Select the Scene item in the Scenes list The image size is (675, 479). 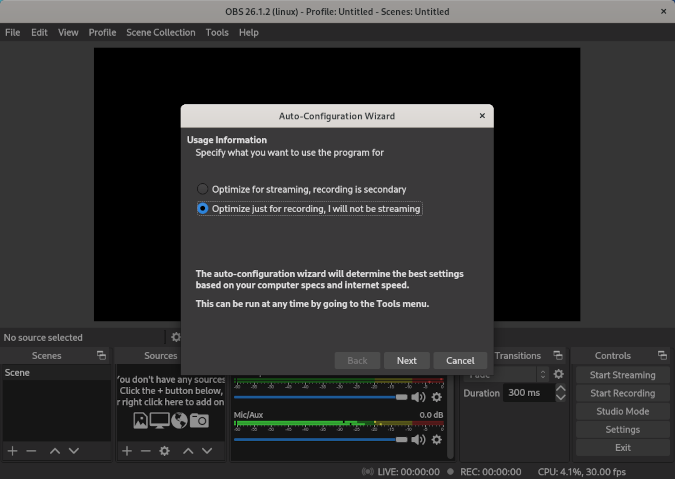coord(18,373)
